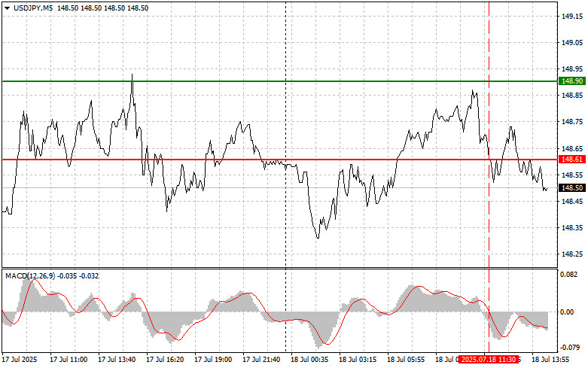Click the 149.15 price scale value
Image resolution: width=588 pixels, height=368 pixels.
pos(572,17)
